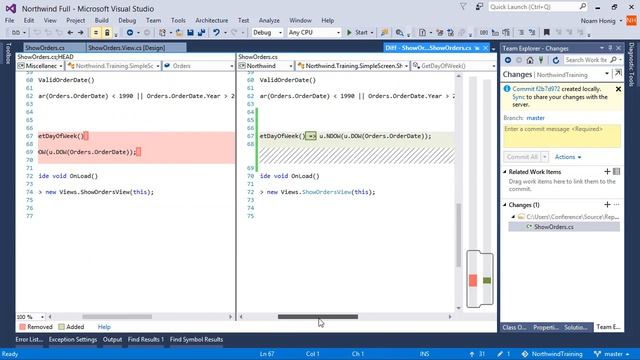Screen dimensions: 640x360
Task: Click the Team Explorer Back arrow
Action: tap(508, 60)
